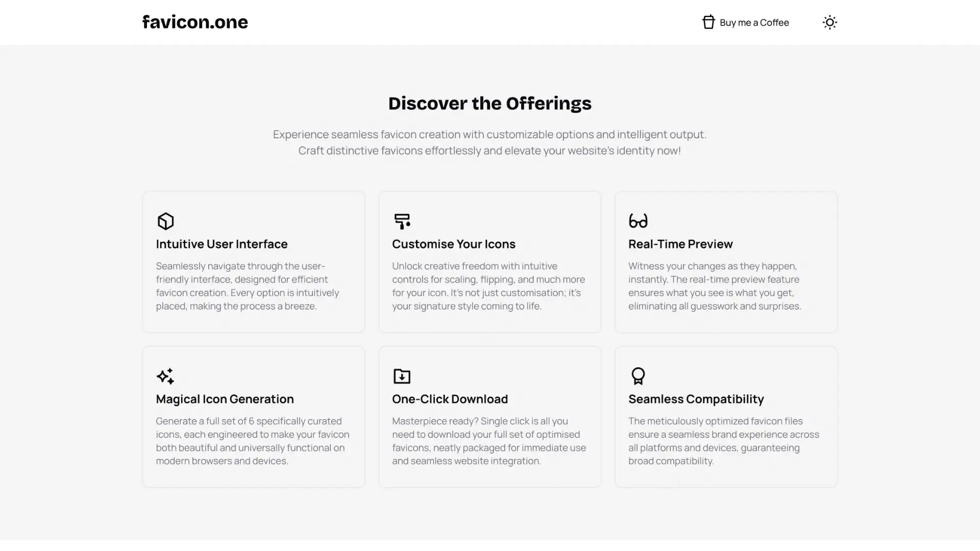Screen dimensions: 980x551
Task: Open the Buy me a Coffee link
Action: tap(754, 22)
